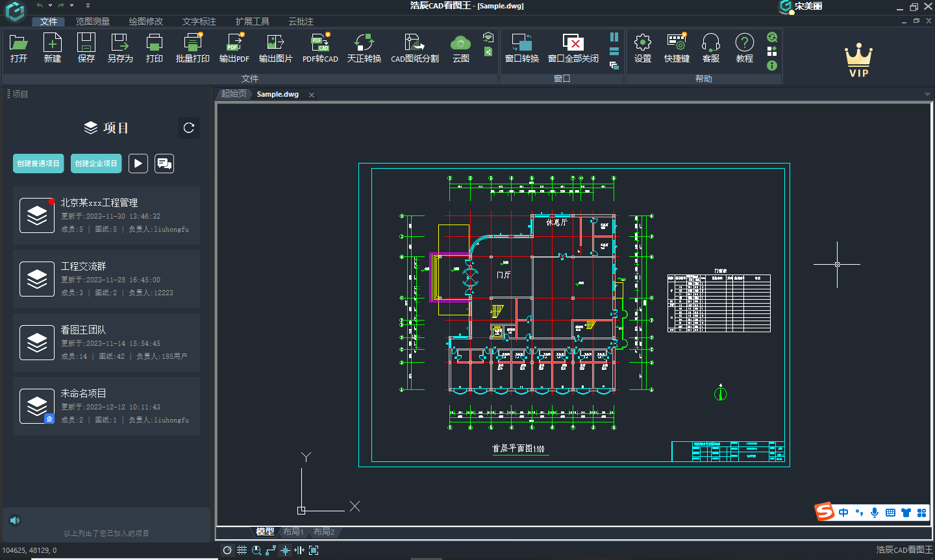Open the PDF转CAD converter
Viewport: 935px width, 560px height.
coord(320,48)
